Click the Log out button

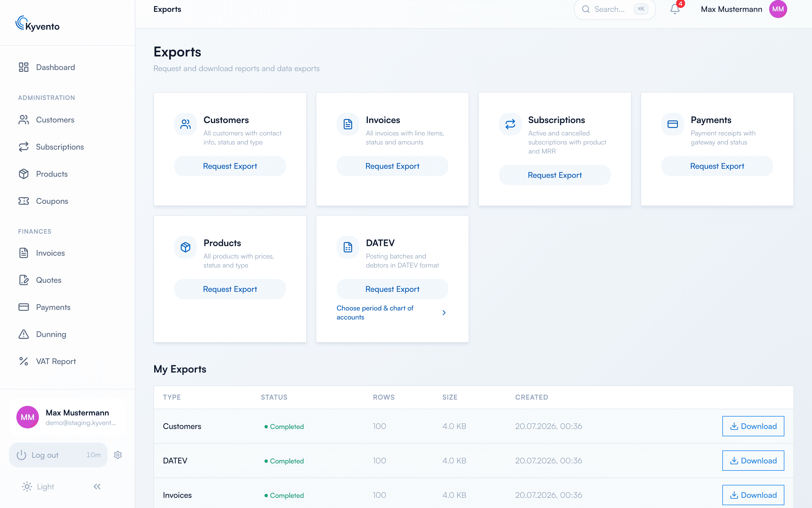tap(58, 455)
